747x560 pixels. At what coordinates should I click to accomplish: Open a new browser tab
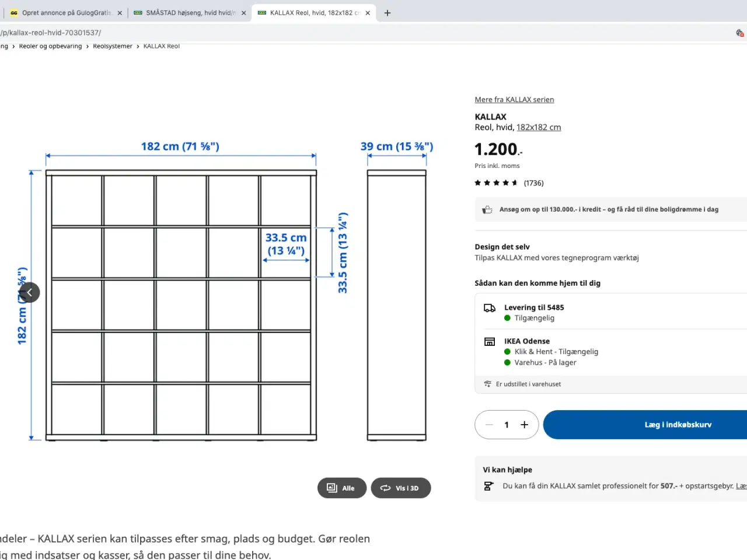point(388,13)
